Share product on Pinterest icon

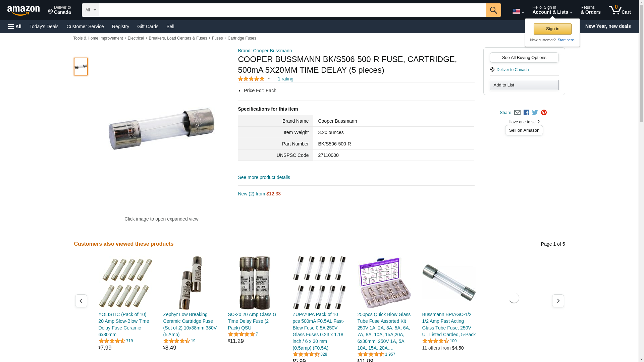pyautogui.click(x=544, y=113)
